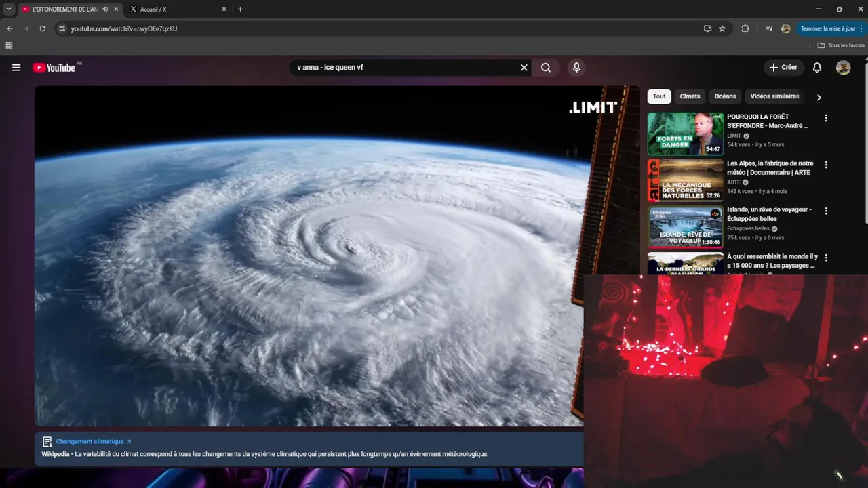Select the Tout filter chip
Screen dimensions: 868x488
click(x=659, y=96)
